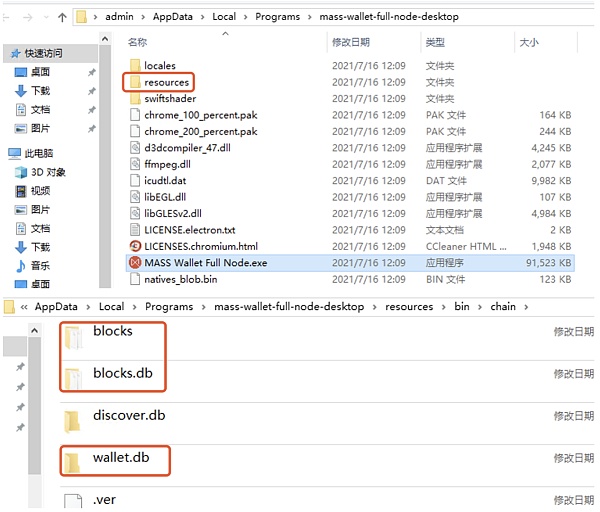The width and height of the screenshot is (600, 512).
Task: Expand chevron after Programs in top address bar
Action: [310, 17]
